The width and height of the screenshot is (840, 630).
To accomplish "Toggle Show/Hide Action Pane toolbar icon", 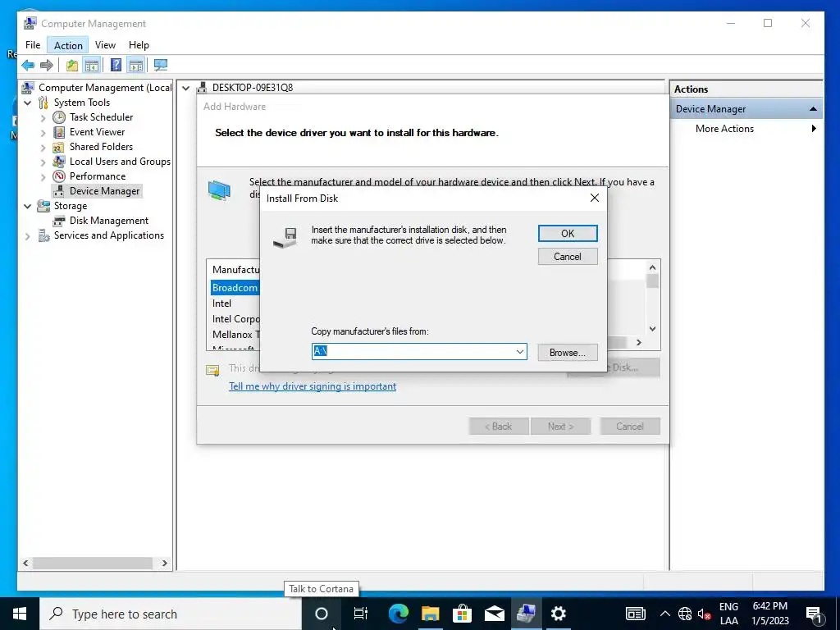I will (136, 66).
